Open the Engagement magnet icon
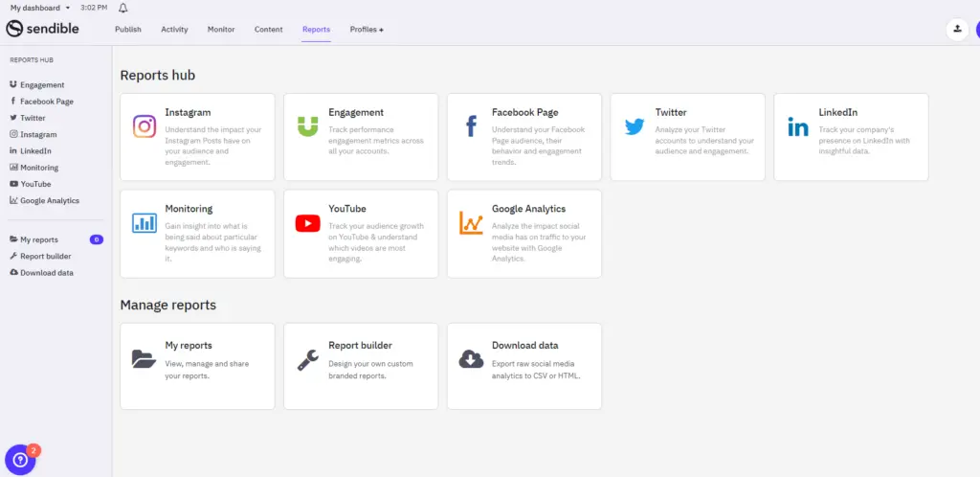This screenshot has width=980, height=477. [x=307, y=126]
